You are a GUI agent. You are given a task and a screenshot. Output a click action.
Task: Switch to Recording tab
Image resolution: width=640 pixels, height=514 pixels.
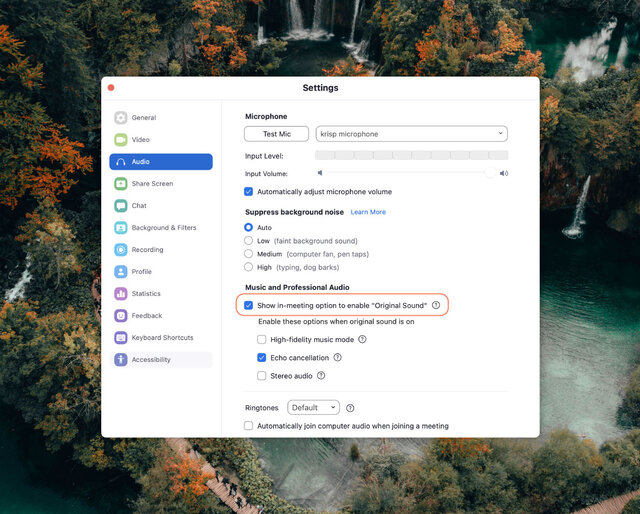[161, 249]
